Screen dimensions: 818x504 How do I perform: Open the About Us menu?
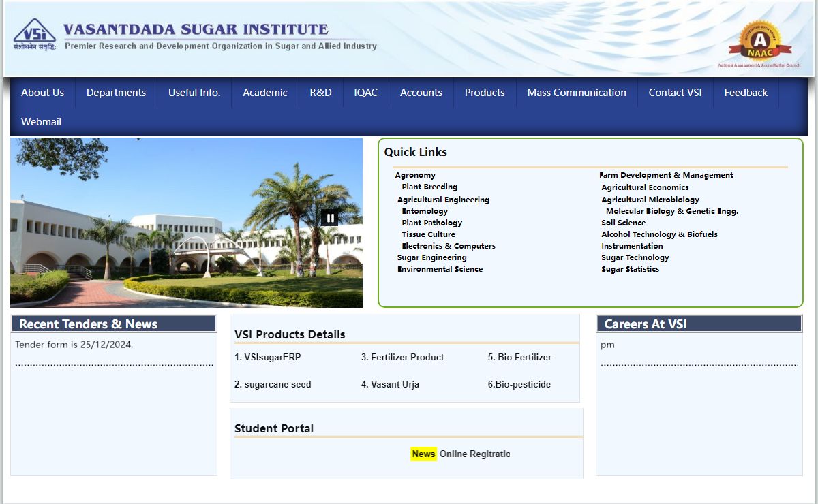pyautogui.click(x=42, y=93)
